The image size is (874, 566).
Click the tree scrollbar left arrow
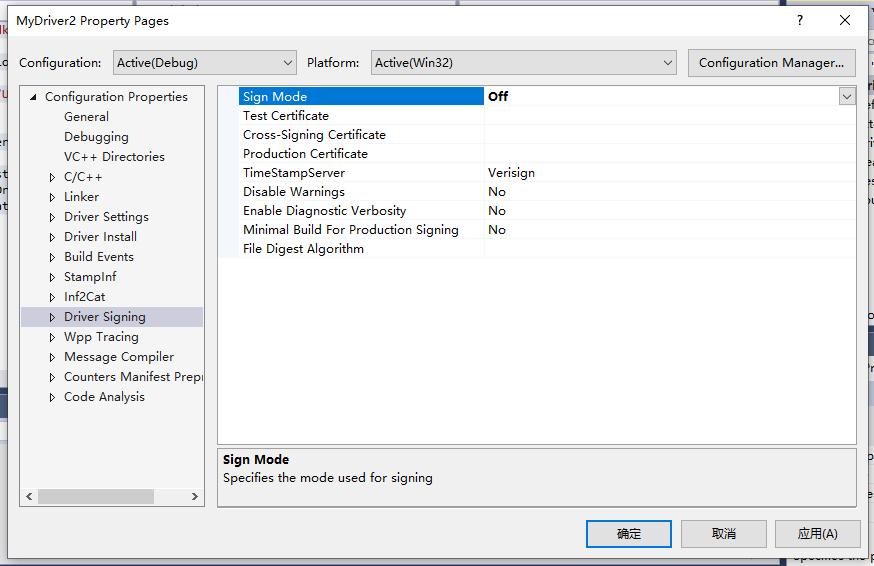[29, 496]
